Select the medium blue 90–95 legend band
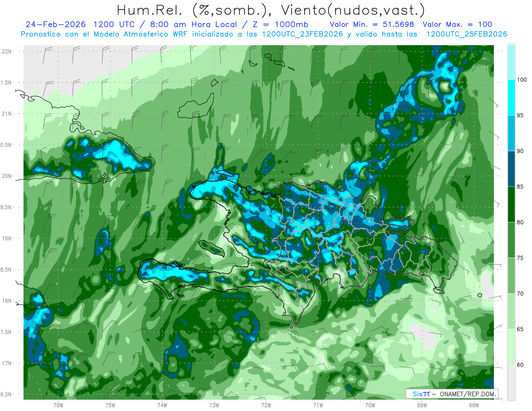Viewport: 532px width, 411px height. 511,133
